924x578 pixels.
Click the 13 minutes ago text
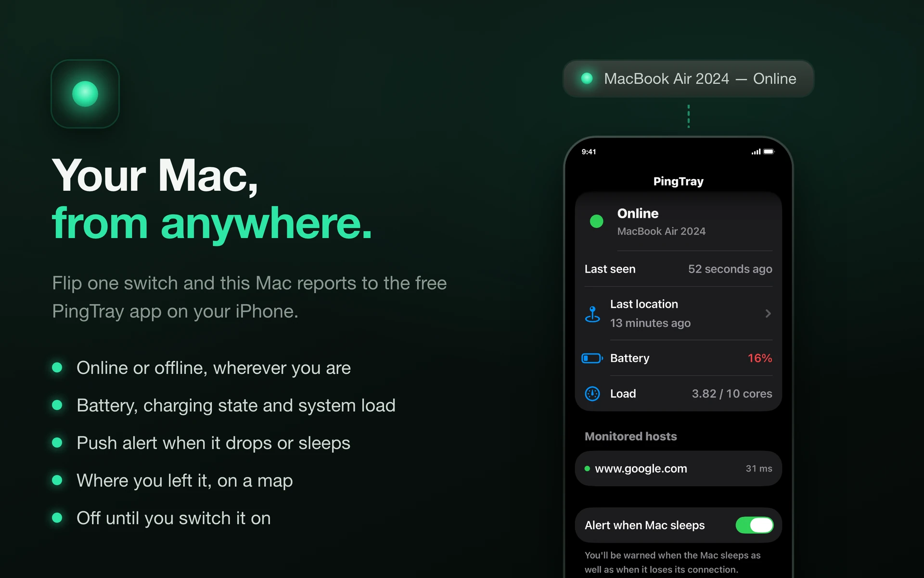click(650, 323)
